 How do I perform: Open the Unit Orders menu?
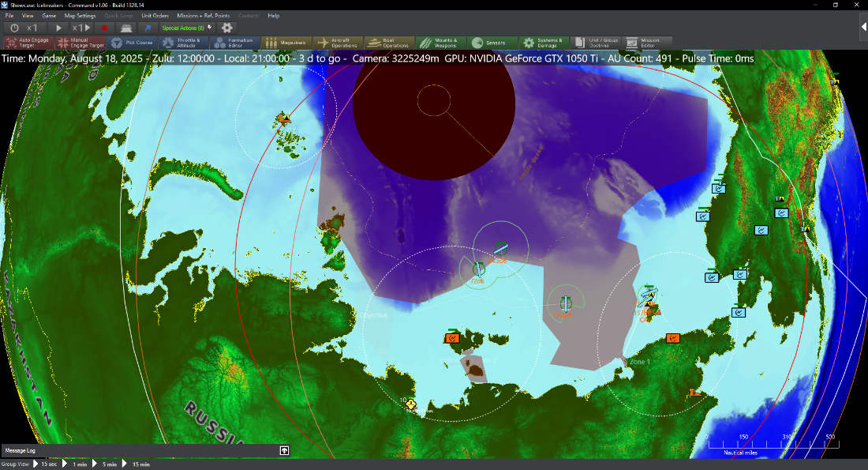click(155, 16)
